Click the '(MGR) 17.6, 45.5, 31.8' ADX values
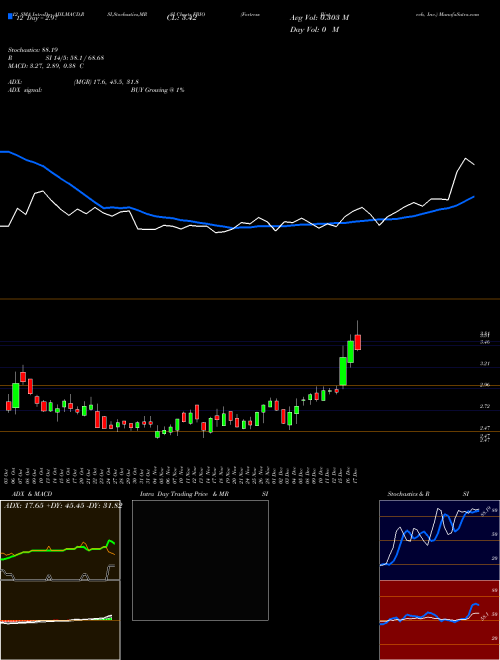The height and width of the screenshot is (660, 500). click(106, 82)
